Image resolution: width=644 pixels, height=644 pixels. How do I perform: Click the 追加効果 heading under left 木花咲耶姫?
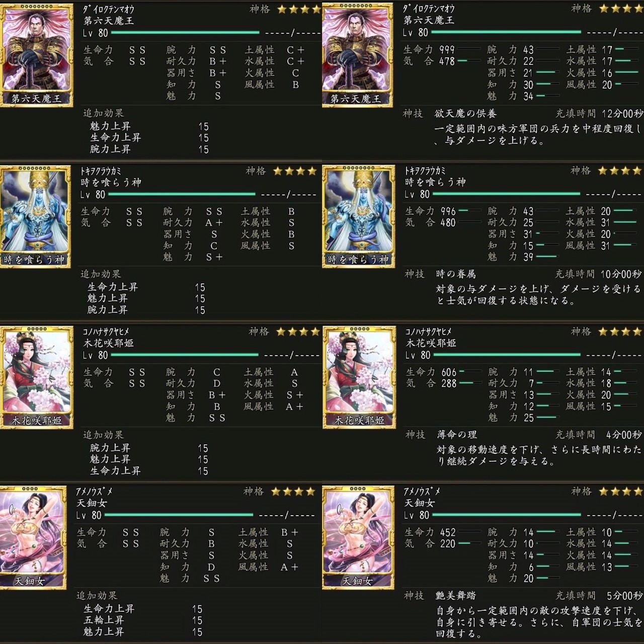click(103, 435)
